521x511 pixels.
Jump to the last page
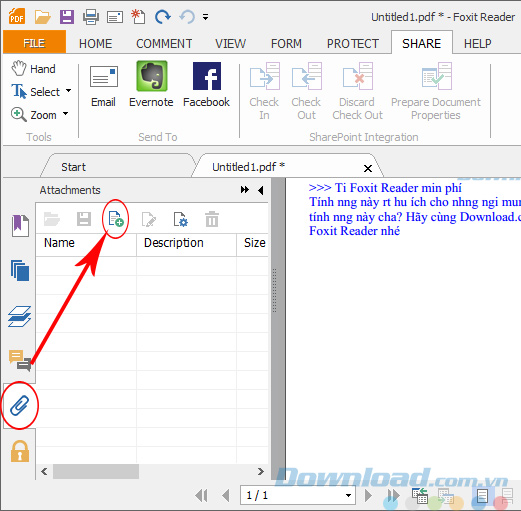point(393,495)
